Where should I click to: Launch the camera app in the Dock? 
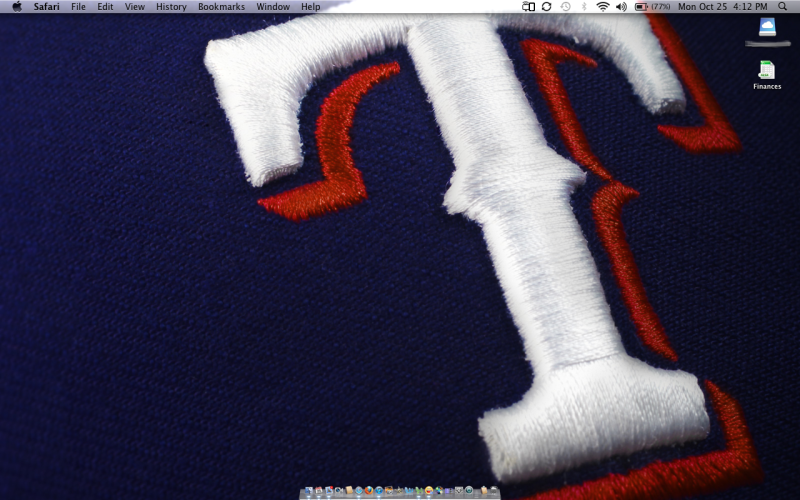click(x=339, y=490)
